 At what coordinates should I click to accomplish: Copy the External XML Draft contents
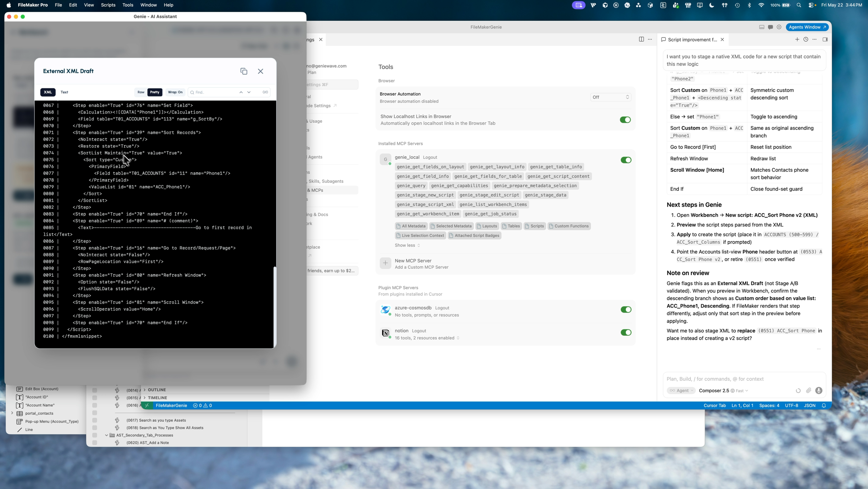[244, 71]
